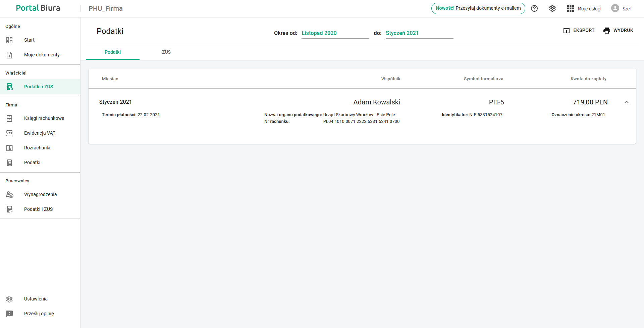Open settings gear icon in top bar

(552, 8)
